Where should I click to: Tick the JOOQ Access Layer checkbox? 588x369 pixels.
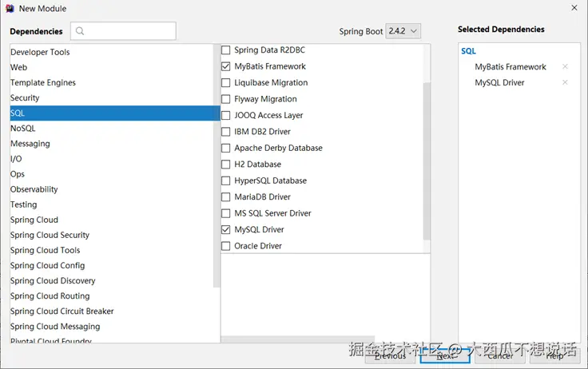coord(226,115)
